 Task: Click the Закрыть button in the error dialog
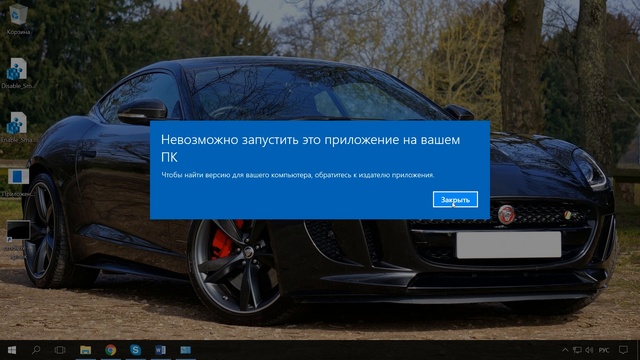pos(455,200)
